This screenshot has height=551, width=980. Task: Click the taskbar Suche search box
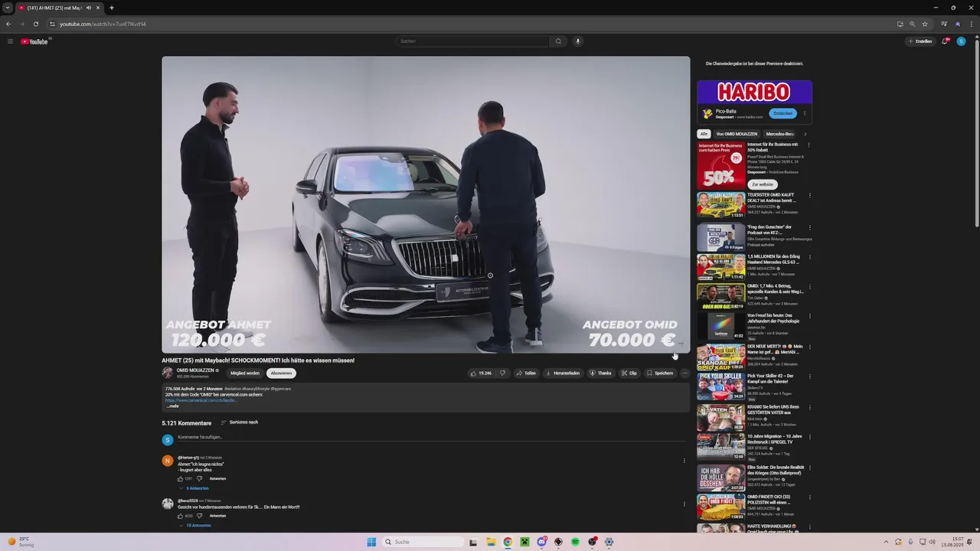coord(423,542)
